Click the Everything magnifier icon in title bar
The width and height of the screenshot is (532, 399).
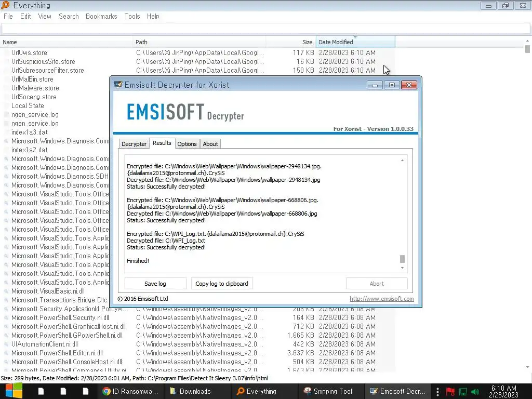click(5, 5)
